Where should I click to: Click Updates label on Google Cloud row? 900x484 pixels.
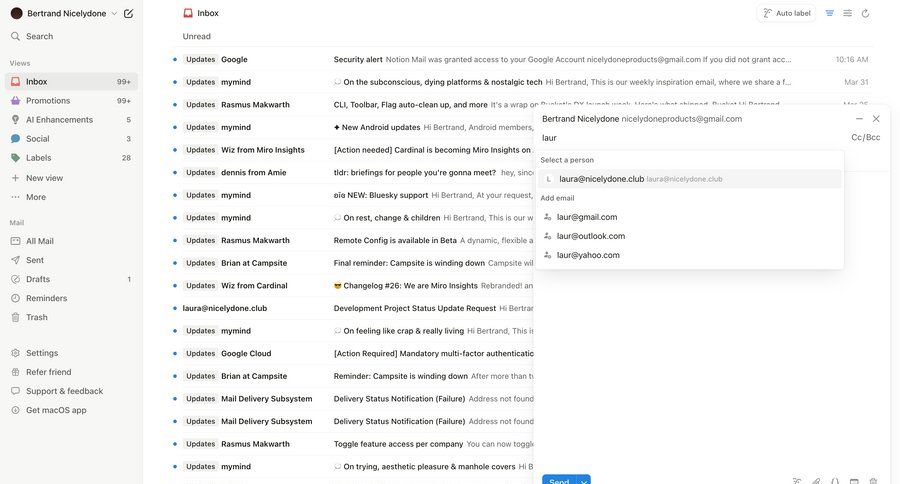[x=200, y=354]
